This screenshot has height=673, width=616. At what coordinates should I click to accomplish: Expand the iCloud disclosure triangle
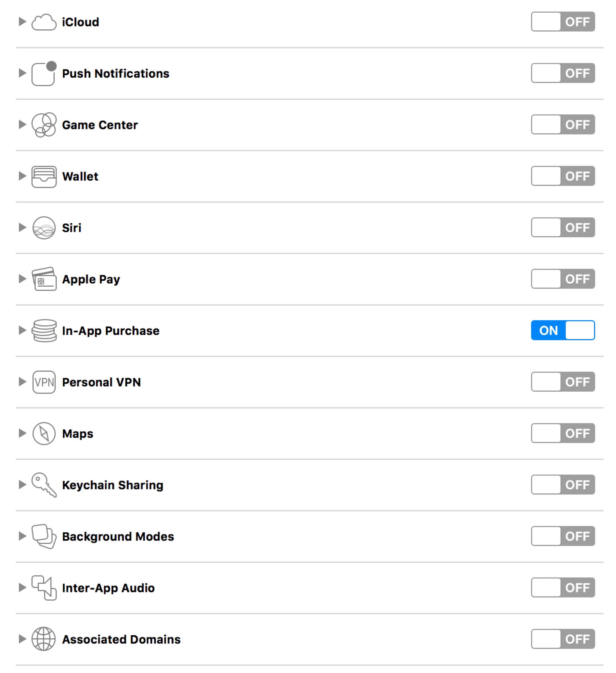point(22,22)
